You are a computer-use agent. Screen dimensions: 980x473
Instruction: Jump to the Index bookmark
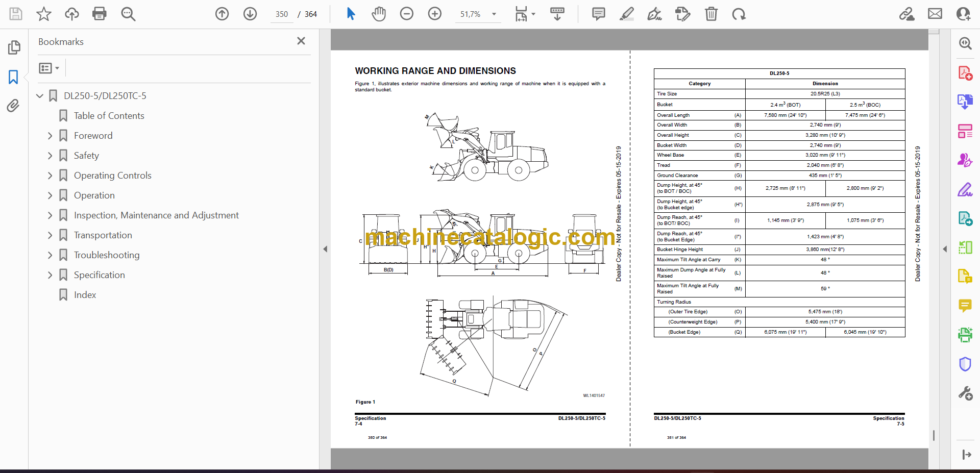pos(85,295)
